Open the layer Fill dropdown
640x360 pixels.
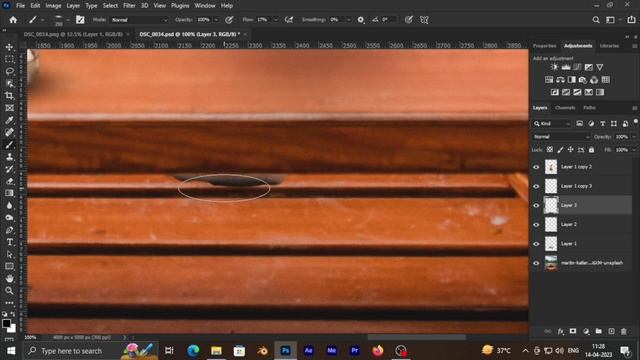(634, 150)
